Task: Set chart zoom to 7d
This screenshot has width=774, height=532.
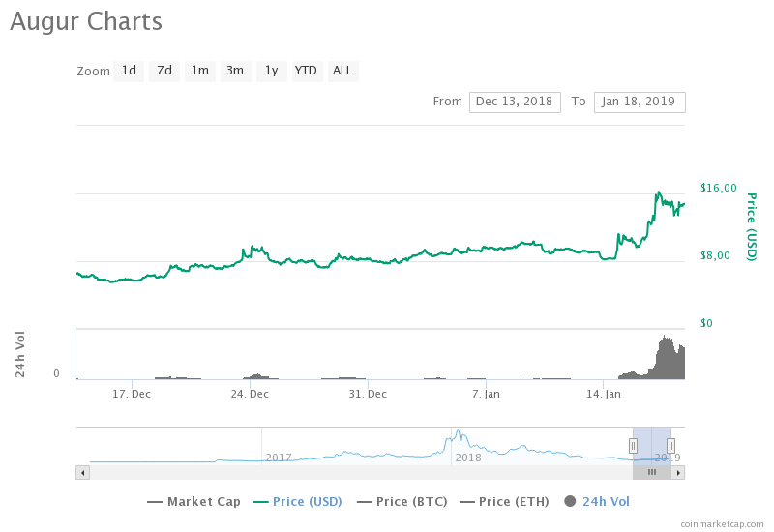Action: (x=164, y=71)
